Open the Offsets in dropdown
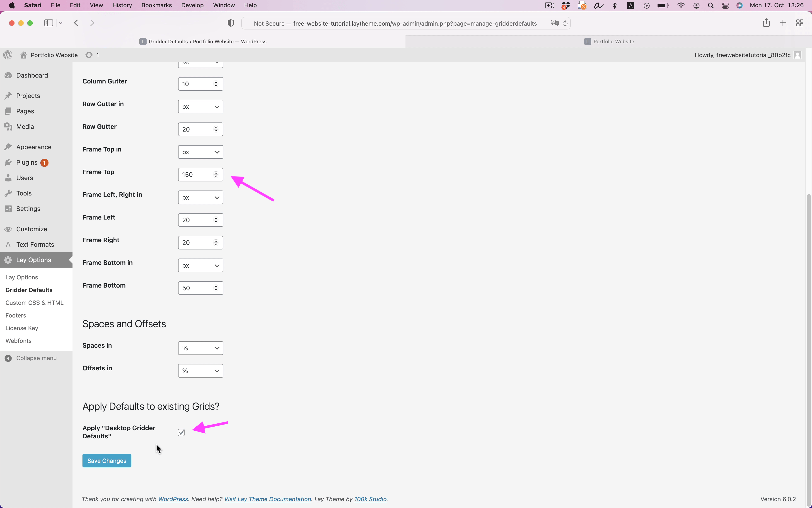 (x=201, y=371)
